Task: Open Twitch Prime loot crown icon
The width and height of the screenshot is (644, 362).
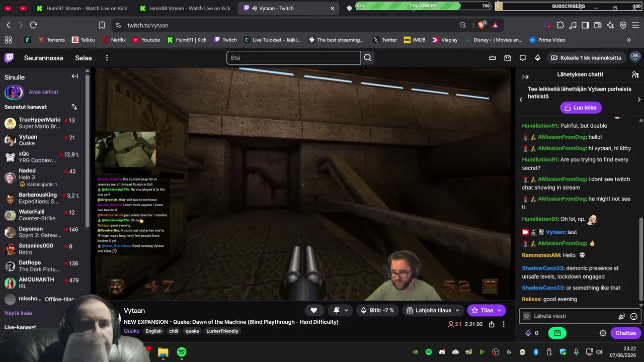Action: [493, 58]
